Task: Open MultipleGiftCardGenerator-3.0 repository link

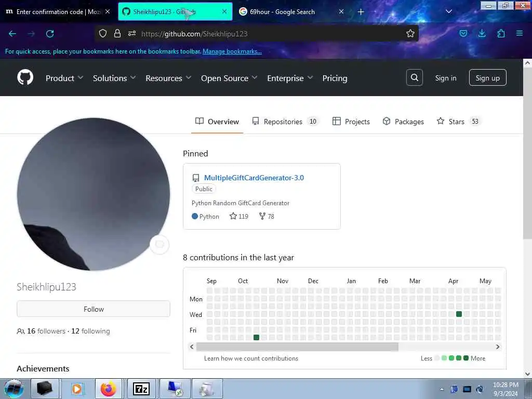Action: click(254, 178)
